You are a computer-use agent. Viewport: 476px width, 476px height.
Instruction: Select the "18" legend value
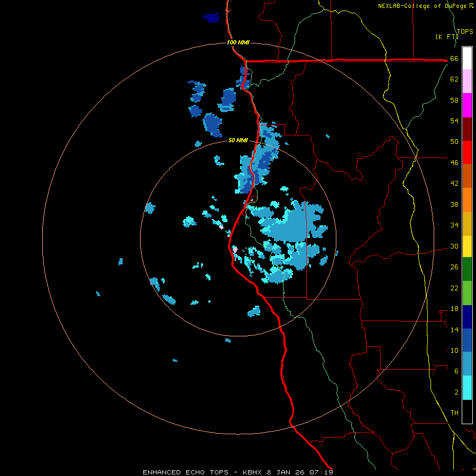pos(454,309)
